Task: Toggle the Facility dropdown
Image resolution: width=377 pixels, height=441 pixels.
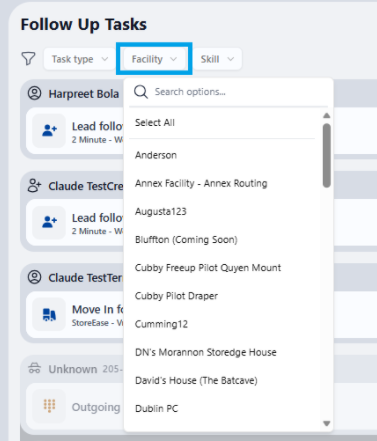Action: [x=154, y=59]
